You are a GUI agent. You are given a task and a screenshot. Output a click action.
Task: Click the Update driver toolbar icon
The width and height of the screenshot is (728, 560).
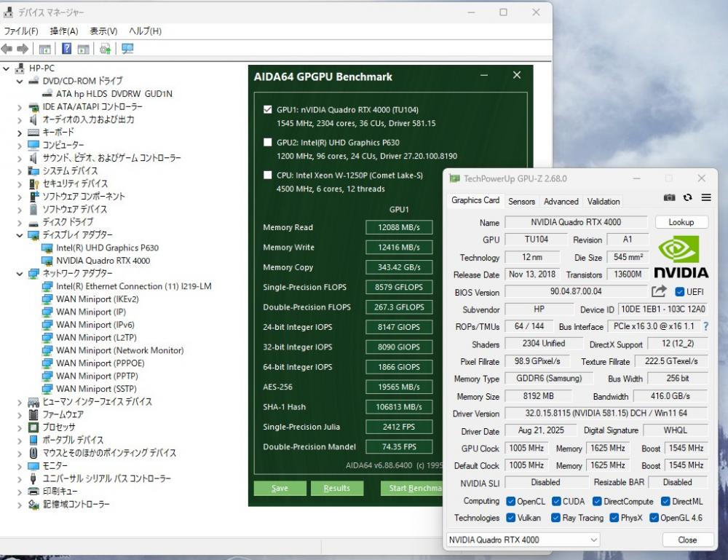[x=106, y=48]
